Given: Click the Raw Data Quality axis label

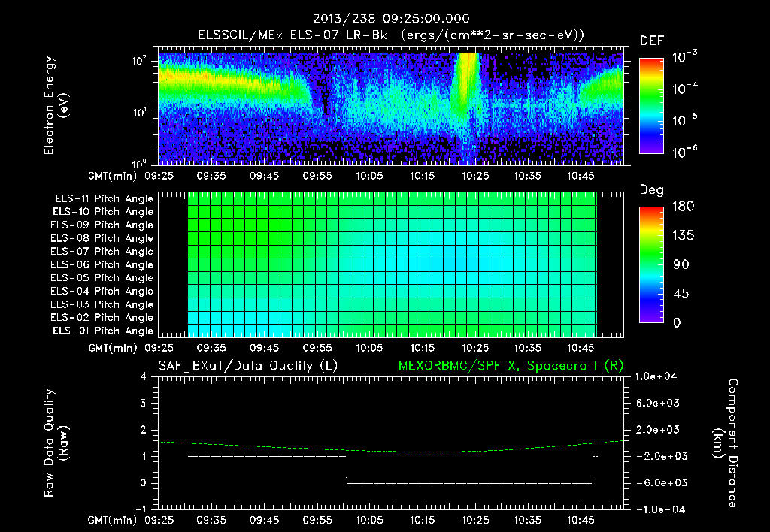Looking at the screenshot, I should [56, 443].
